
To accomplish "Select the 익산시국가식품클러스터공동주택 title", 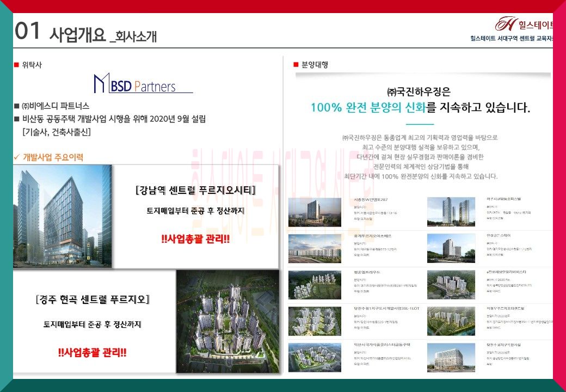I will coord(382,345).
